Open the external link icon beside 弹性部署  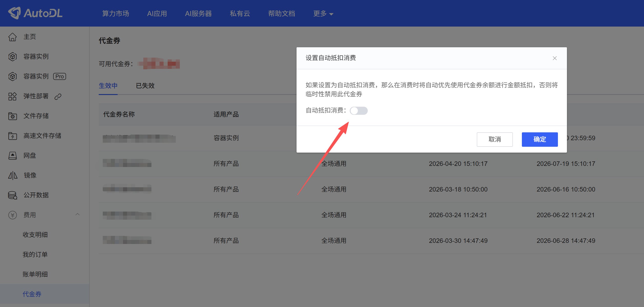pos(58,96)
